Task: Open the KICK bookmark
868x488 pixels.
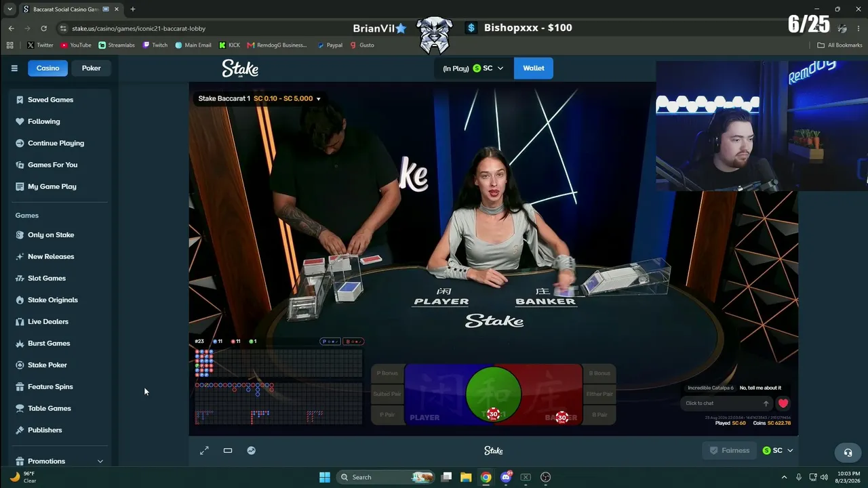Action: 230,45
